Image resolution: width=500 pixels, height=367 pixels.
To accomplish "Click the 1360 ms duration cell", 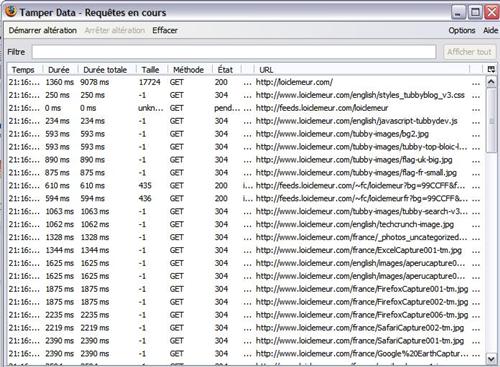I will coord(59,82).
